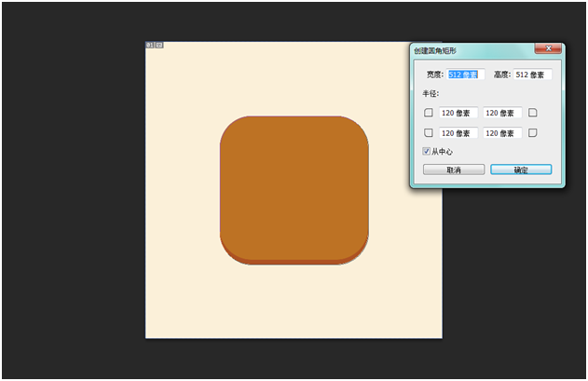Confirm with the 确定 button
588x381 pixels.
pos(521,170)
